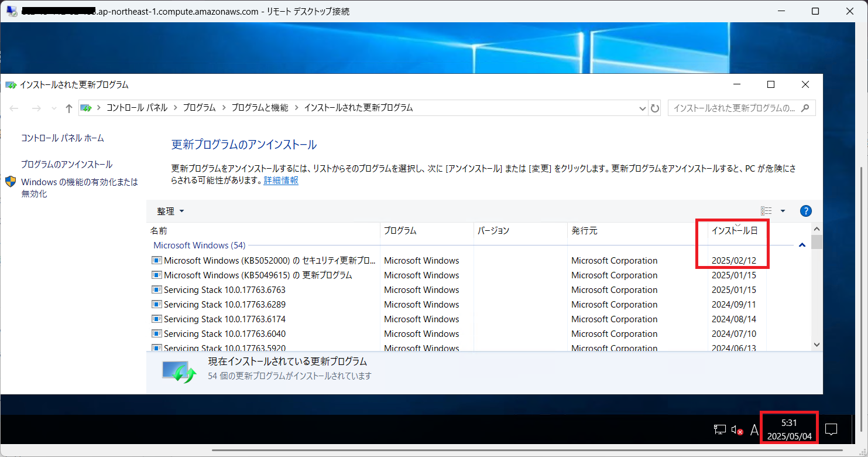The height and width of the screenshot is (457, 868).
Task: Click the Remote Desktop horizontal scrollbar
Action: [x=527, y=450]
